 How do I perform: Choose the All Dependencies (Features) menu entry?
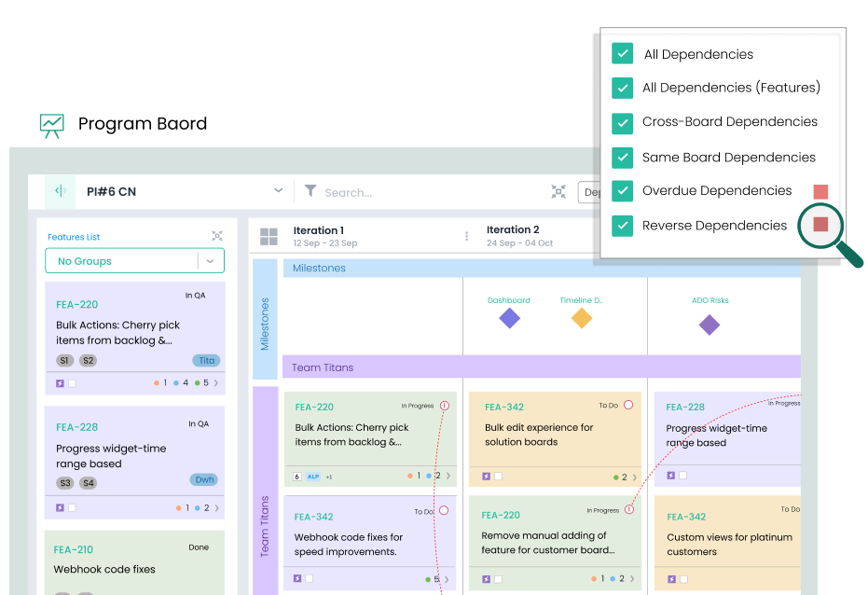tap(731, 88)
